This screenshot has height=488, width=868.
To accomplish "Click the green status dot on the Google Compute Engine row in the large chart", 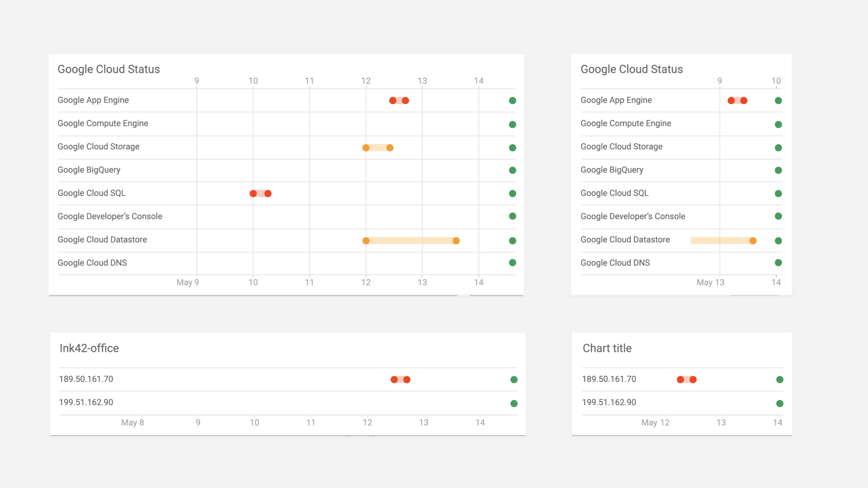I will coord(512,125).
